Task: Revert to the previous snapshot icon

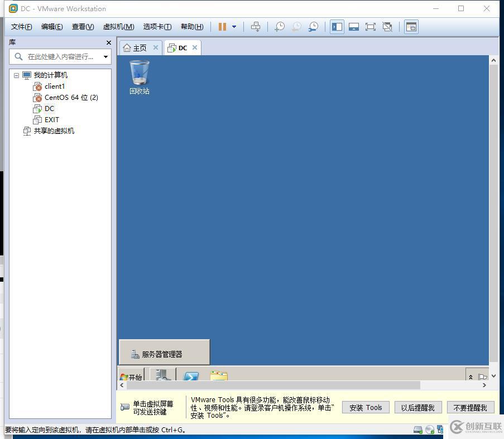Action: tap(296, 27)
